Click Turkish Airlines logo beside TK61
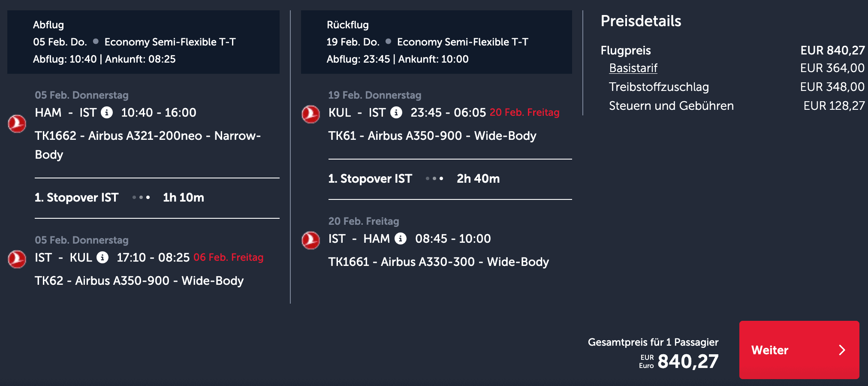Viewport: 868px width, 386px height. [310, 115]
